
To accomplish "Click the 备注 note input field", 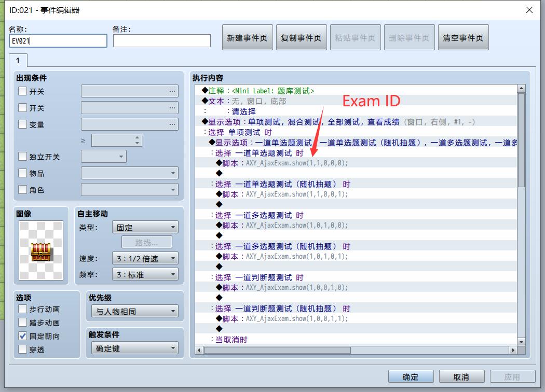I will tap(162, 40).
